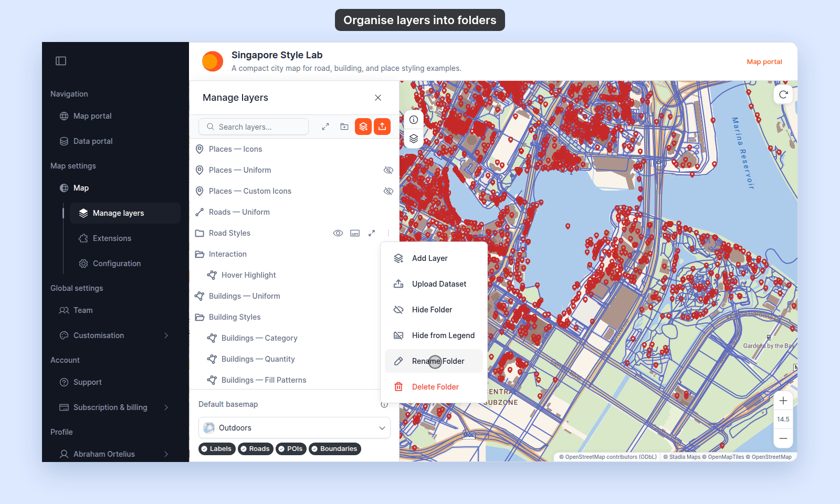Toggle visibility of Road Styles folder

(x=338, y=233)
